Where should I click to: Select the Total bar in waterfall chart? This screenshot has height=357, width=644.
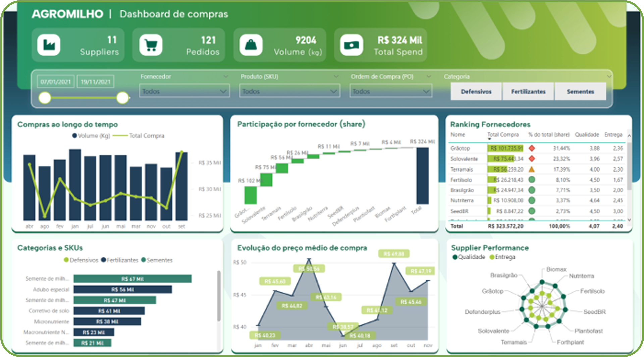(422, 176)
